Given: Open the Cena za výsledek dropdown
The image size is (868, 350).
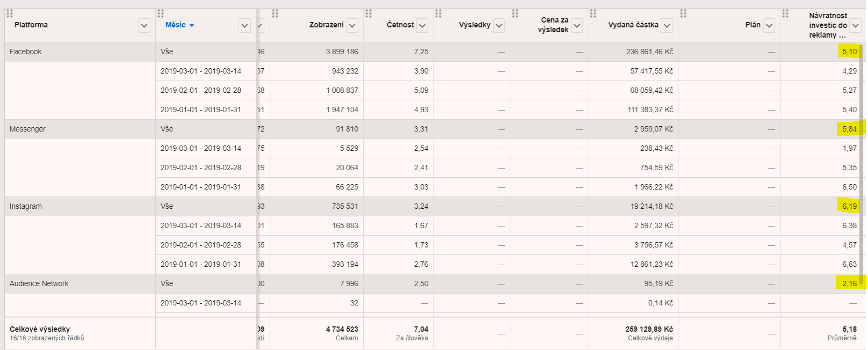Looking at the screenshot, I should (x=577, y=25).
